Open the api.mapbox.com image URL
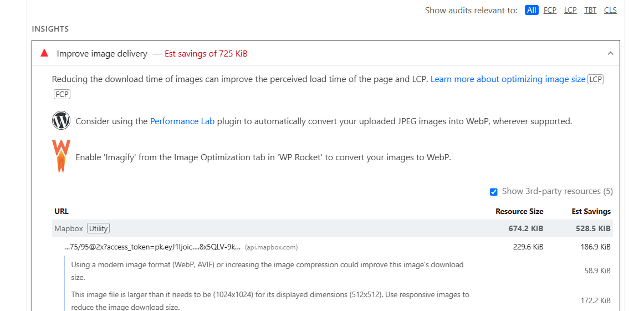Viewport: 644px width, 311px height. pos(152,247)
